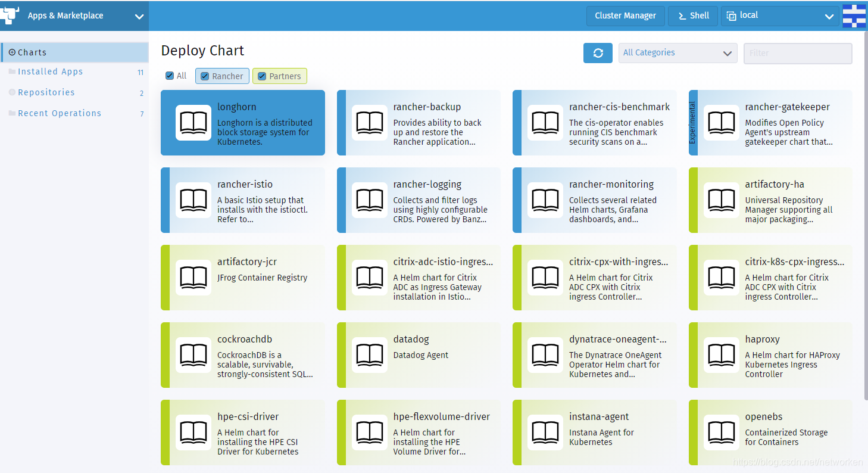The width and height of the screenshot is (868, 473).
Task: Open the hpe-flexvolume-driver book icon
Action: click(370, 432)
